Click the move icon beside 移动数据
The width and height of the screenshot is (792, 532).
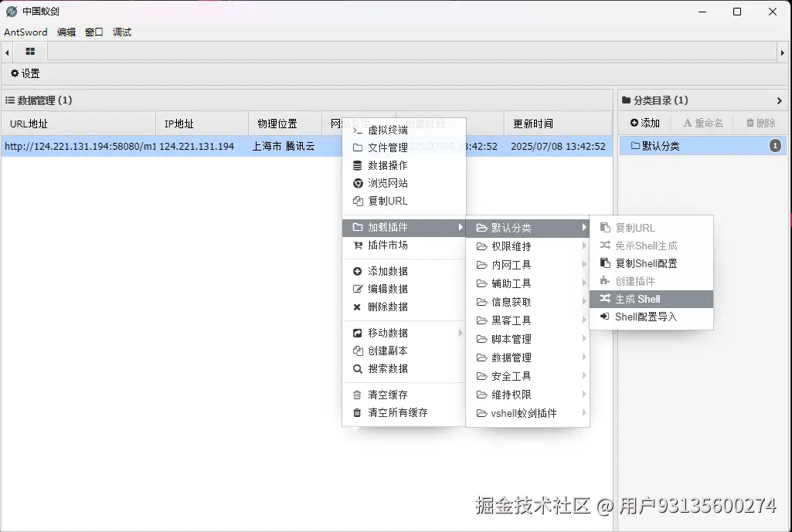(358, 333)
